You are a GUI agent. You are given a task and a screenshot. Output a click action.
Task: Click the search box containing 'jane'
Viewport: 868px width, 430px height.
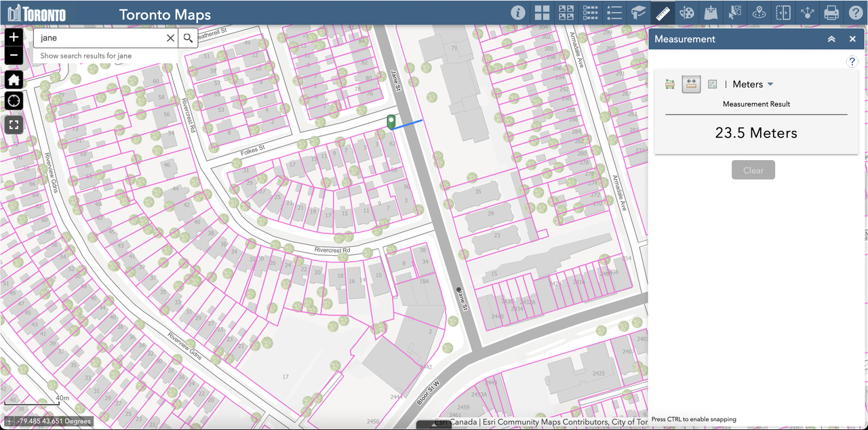102,38
